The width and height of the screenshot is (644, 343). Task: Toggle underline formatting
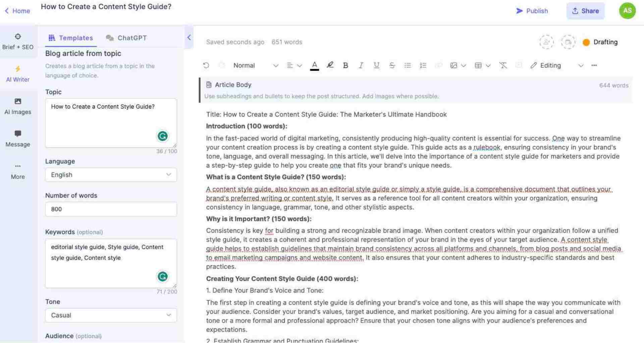point(376,65)
